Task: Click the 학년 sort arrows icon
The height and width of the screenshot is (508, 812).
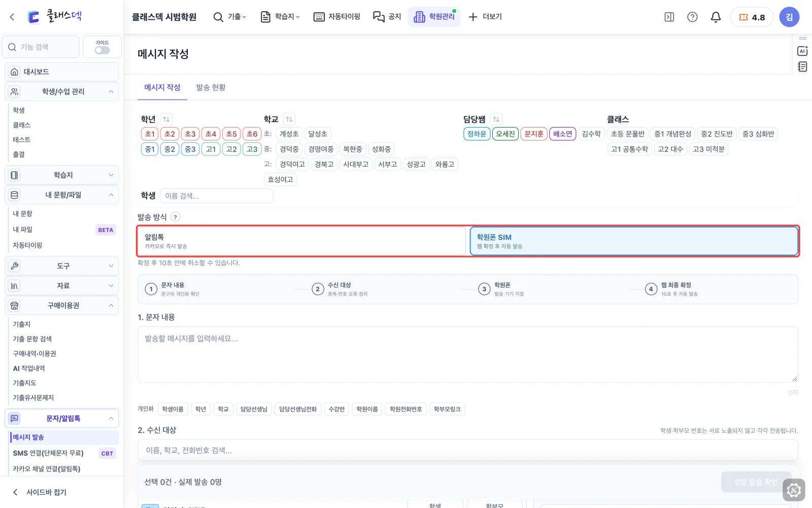Action: pos(166,119)
